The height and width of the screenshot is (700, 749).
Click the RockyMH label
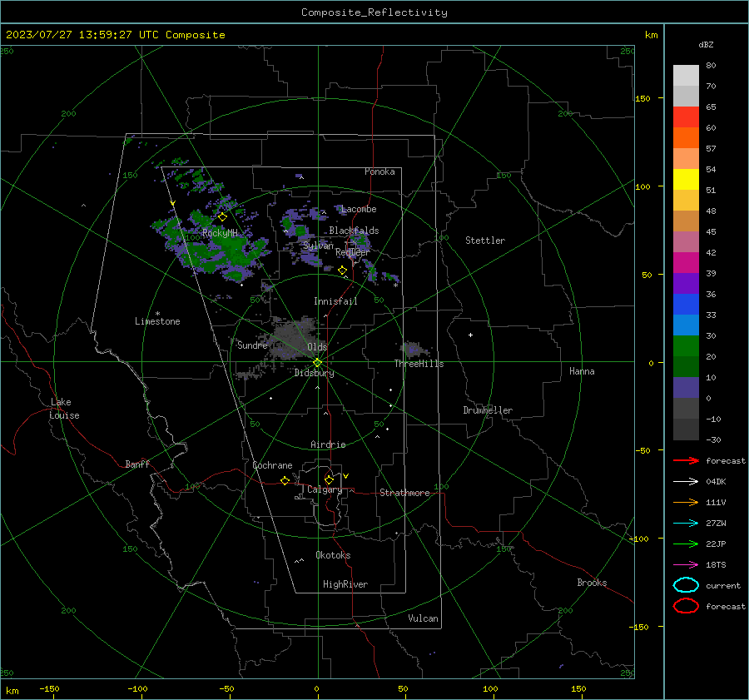(220, 233)
